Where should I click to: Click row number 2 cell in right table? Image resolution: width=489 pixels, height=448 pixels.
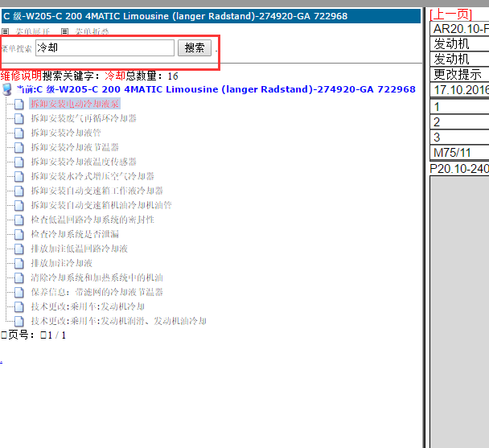tap(459, 122)
